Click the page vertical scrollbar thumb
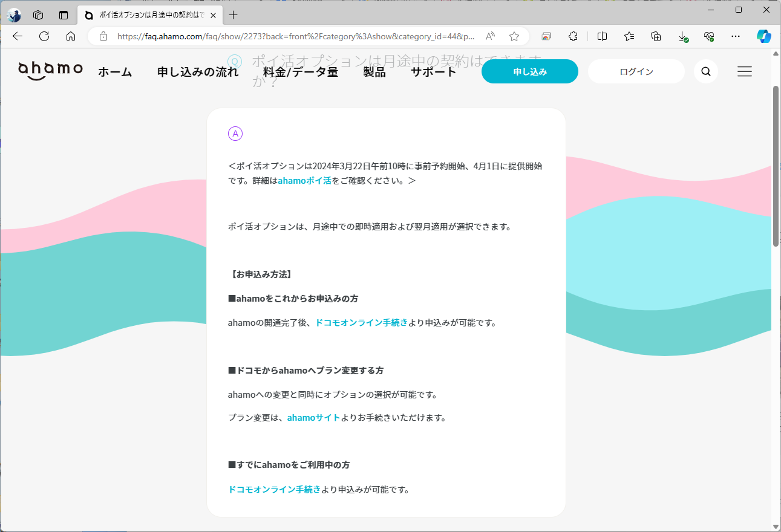This screenshot has height=532, width=781. tap(776, 166)
